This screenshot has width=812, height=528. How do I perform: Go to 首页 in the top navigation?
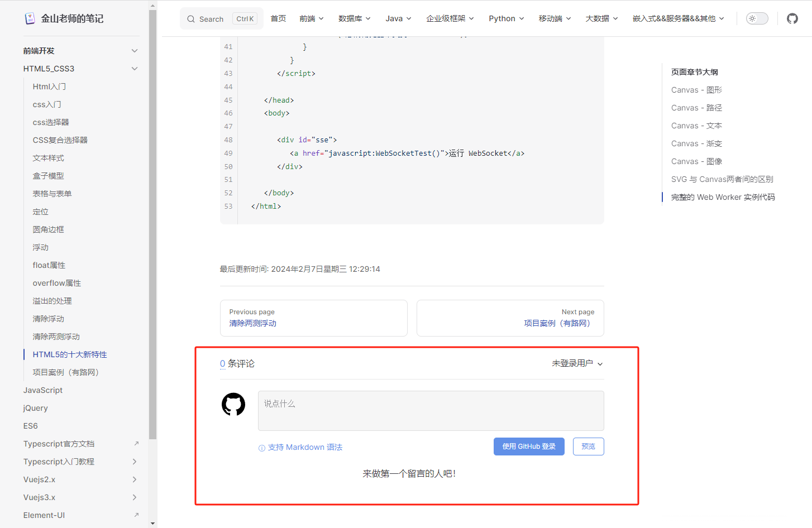point(278,18)
